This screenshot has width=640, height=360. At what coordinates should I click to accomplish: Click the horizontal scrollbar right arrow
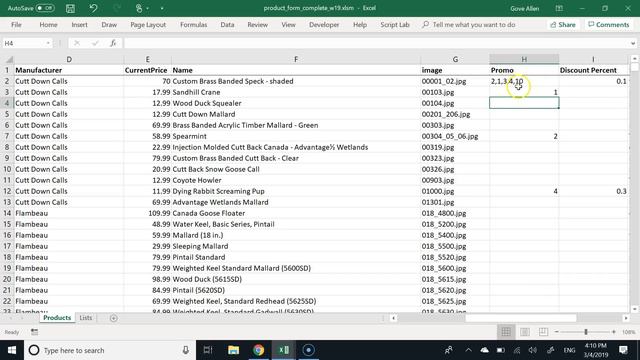click(x=626, y=318)
